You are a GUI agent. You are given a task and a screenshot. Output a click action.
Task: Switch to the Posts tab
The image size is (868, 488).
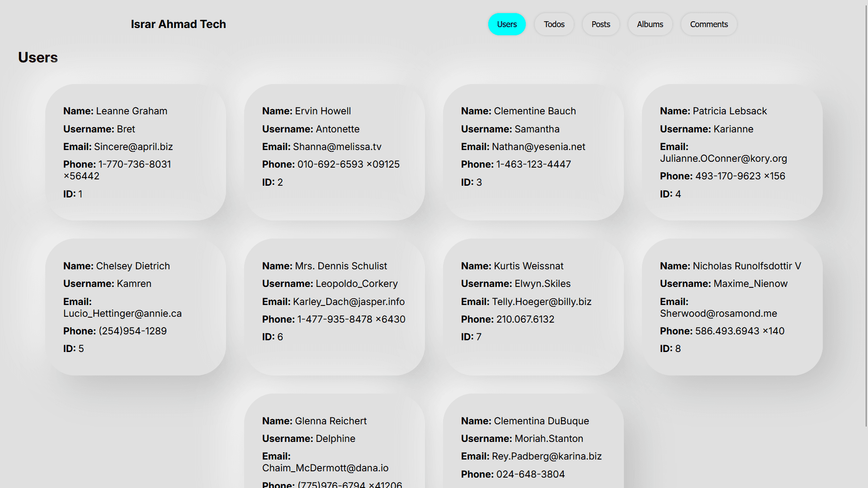[600, 24]
